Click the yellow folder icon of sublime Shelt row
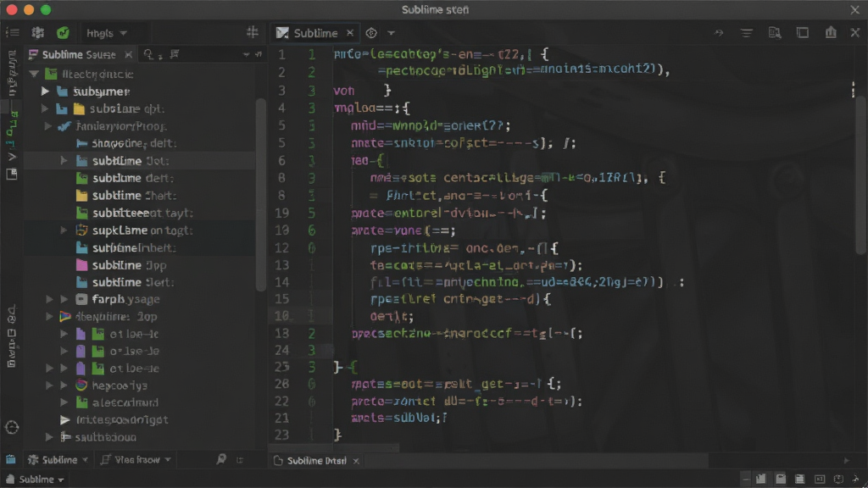The image size is (868, 488). pyautogui.click(x=82, y=196)
